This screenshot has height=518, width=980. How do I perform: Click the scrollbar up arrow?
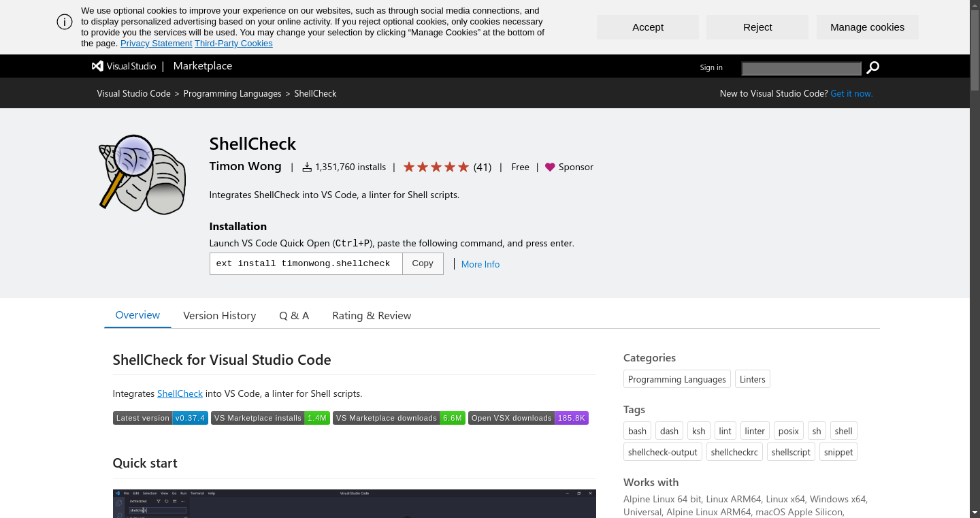click(975, 5)
